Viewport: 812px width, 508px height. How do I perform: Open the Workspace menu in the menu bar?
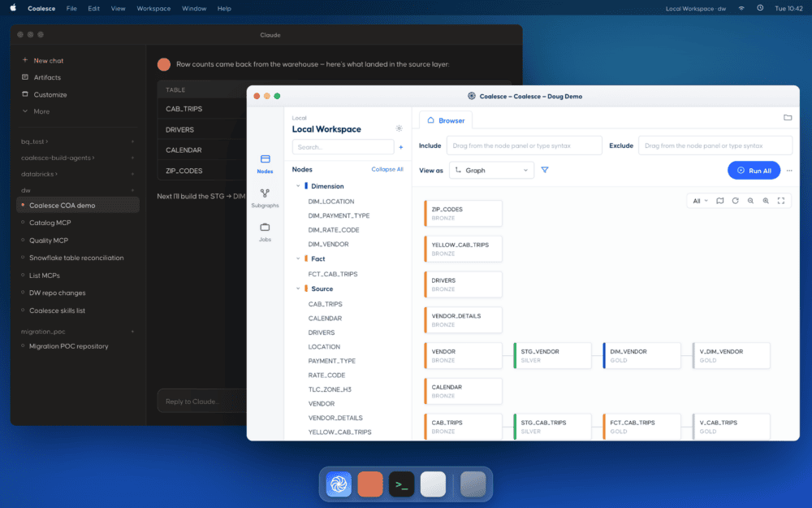[x=153, y=8]
